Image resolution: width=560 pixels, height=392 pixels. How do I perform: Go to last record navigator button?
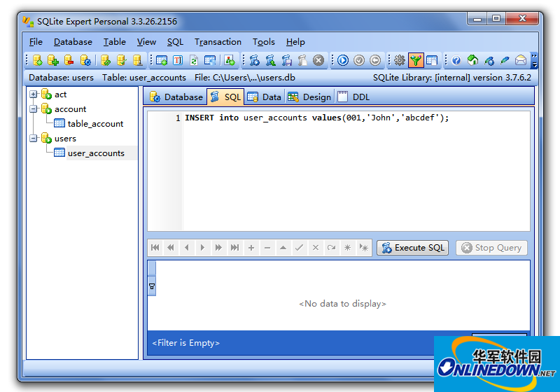(x=234, y=248)
